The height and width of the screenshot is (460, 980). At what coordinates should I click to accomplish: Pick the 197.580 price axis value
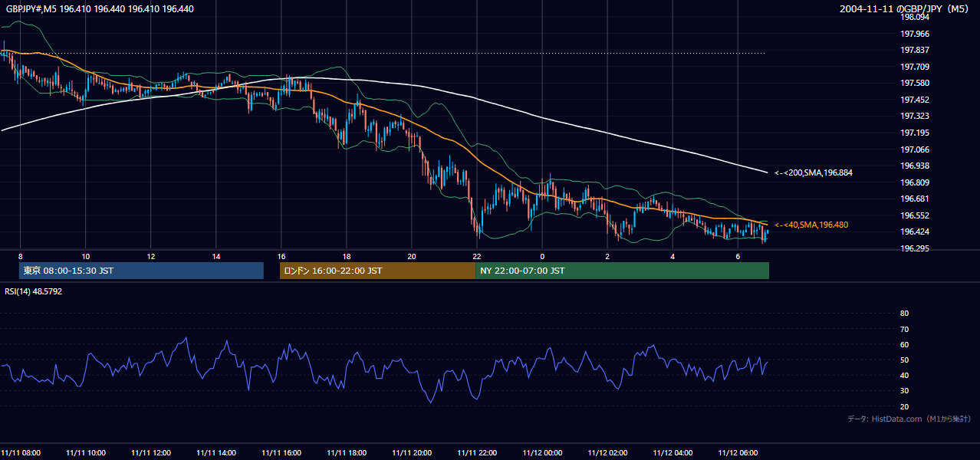tap(915, 83)
